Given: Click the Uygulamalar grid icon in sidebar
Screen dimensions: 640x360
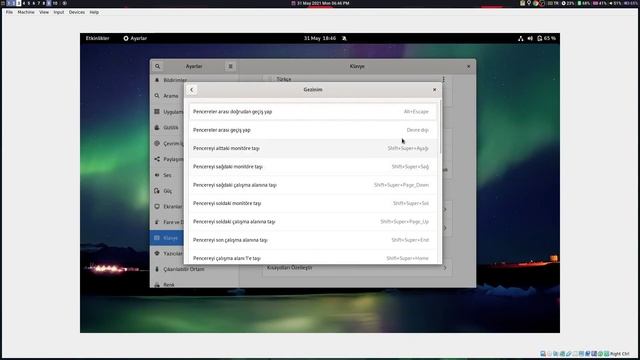Looking at the screenshot, I should pyautogui.click(x=157, y=112).
